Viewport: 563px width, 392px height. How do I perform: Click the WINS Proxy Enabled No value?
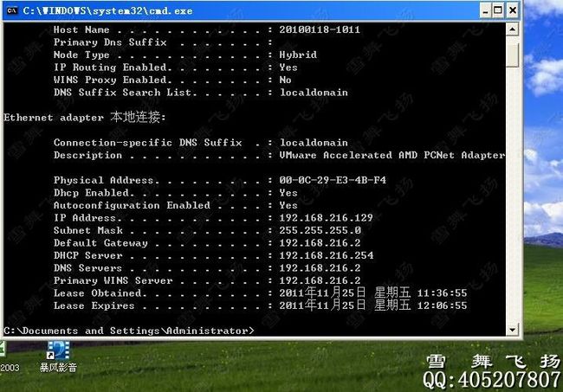285,80
